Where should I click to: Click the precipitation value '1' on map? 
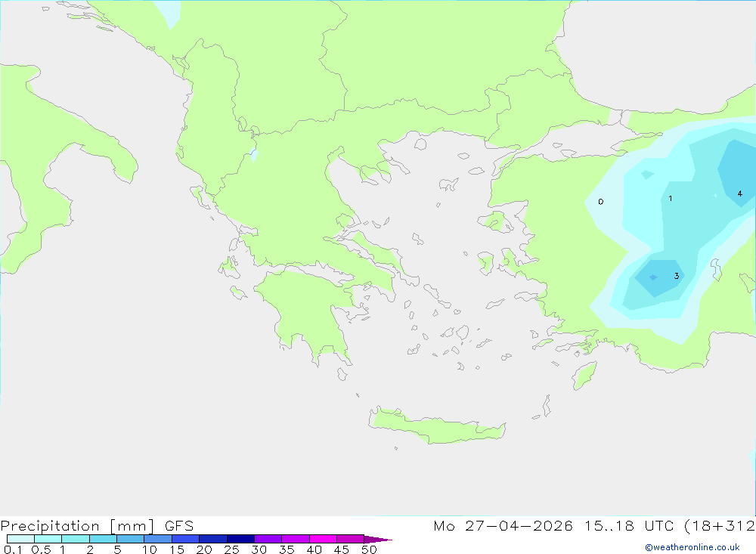(670, 198)
